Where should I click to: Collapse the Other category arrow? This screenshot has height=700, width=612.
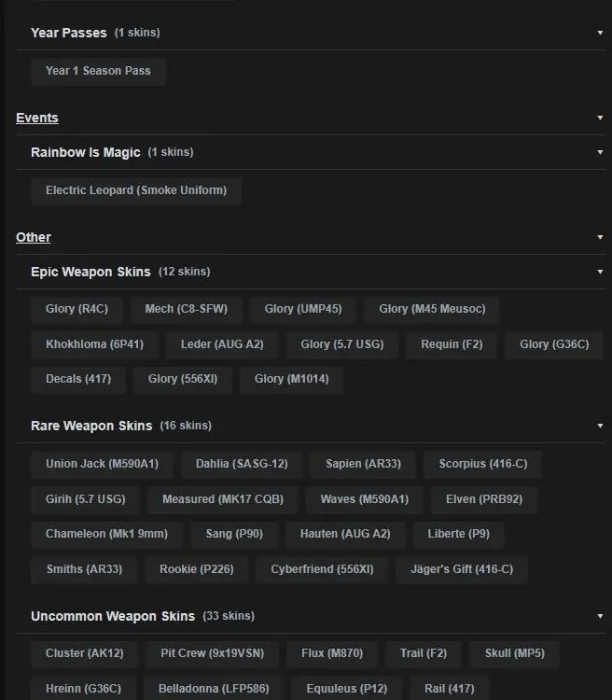[601, 238]
